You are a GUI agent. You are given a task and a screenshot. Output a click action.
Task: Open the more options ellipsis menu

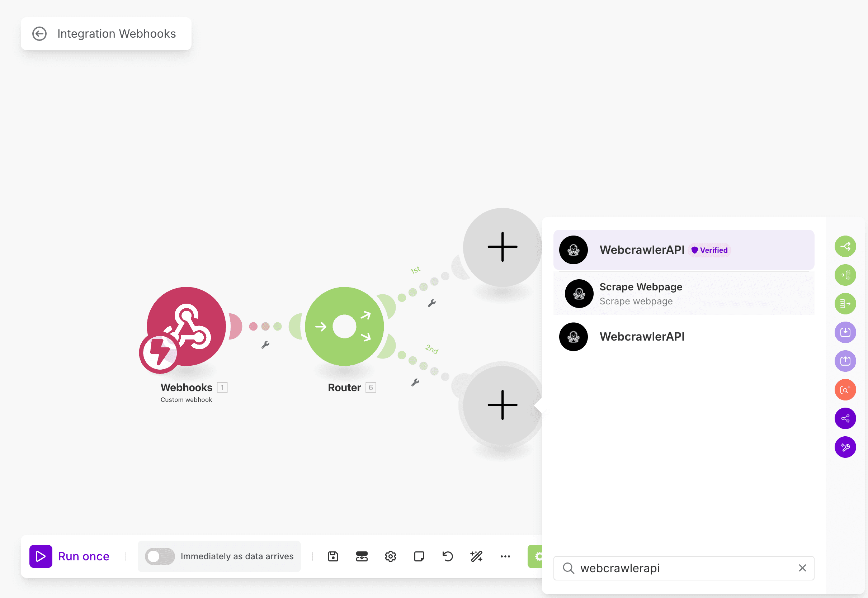click(505, 556)
